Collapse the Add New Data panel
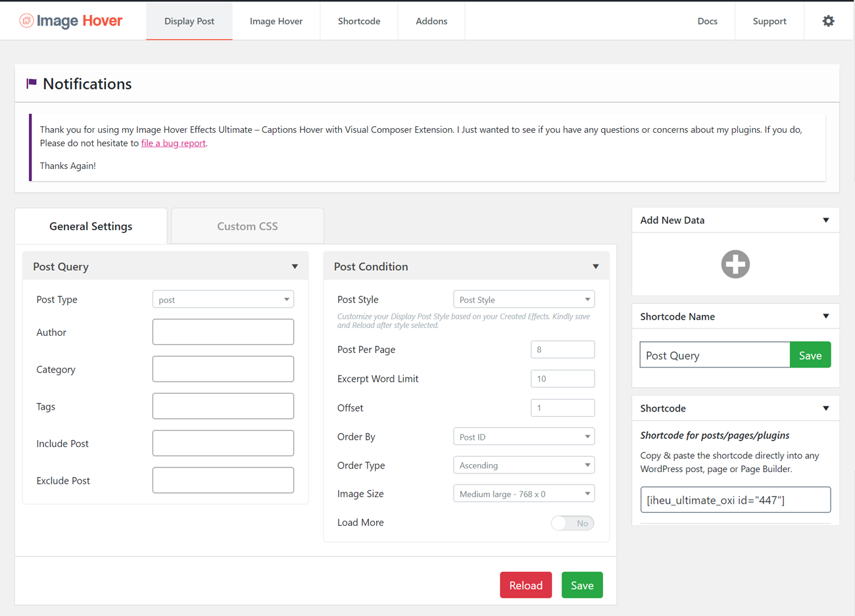Image resolution: width=855 pixels, height=616 pixels. (826, 220)
